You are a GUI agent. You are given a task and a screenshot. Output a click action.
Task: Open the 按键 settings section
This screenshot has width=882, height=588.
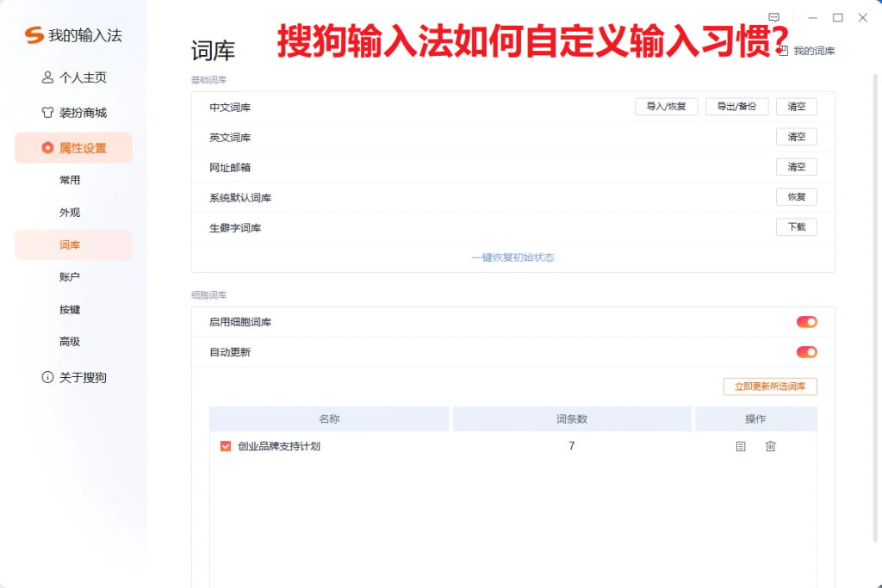(x=69, y=309)
